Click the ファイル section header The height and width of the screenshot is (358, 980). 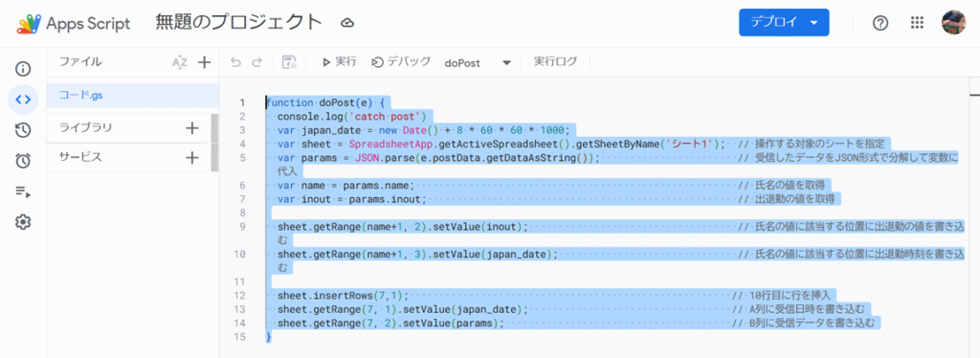80,62
